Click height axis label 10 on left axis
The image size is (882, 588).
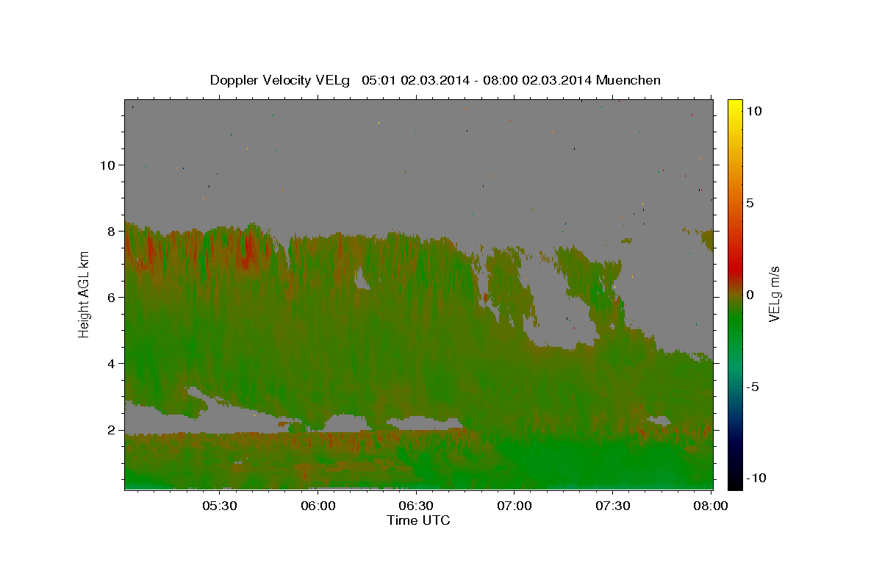click(x=108, y=165)
